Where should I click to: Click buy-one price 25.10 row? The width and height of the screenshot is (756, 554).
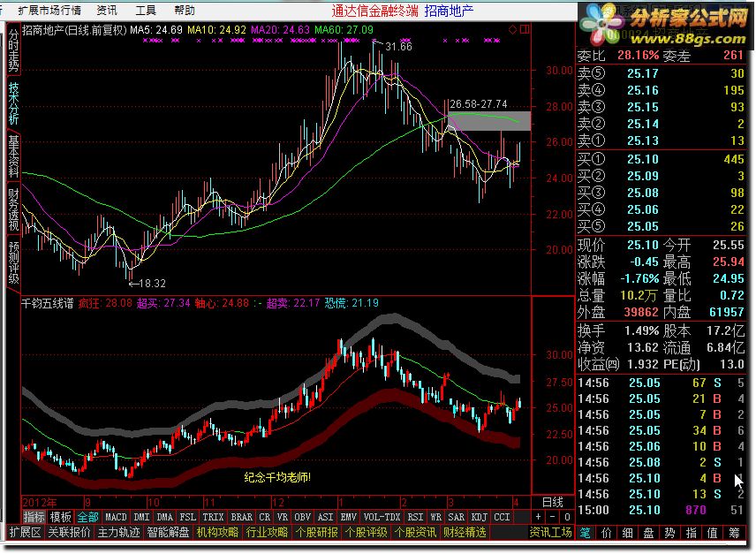661,159
